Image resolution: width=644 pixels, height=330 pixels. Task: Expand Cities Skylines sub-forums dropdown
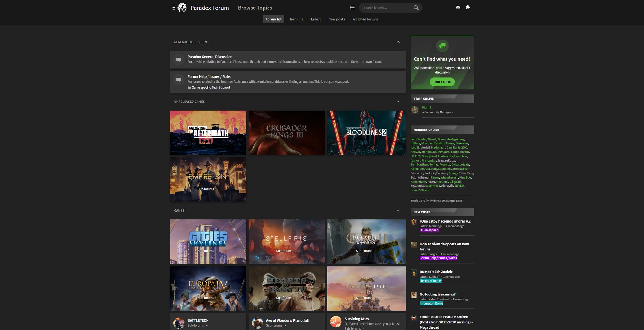click(x=208, y=251)
